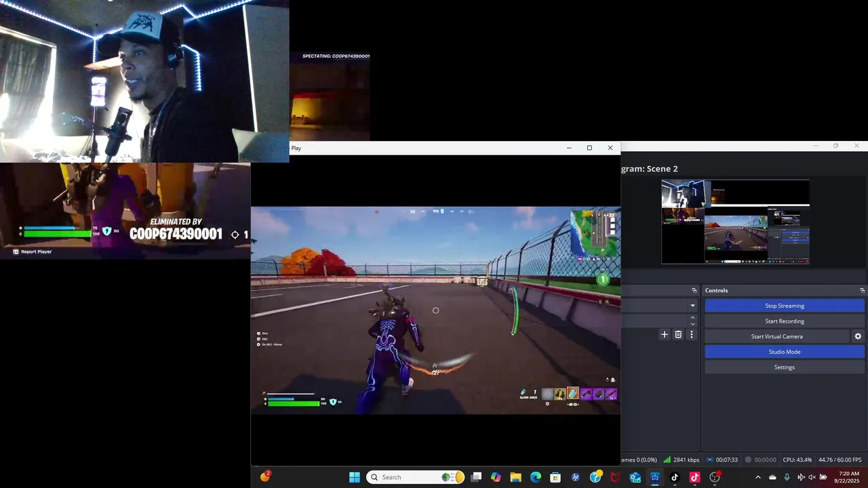Open File Explorer from the taskbar

[x=516, y=477]
